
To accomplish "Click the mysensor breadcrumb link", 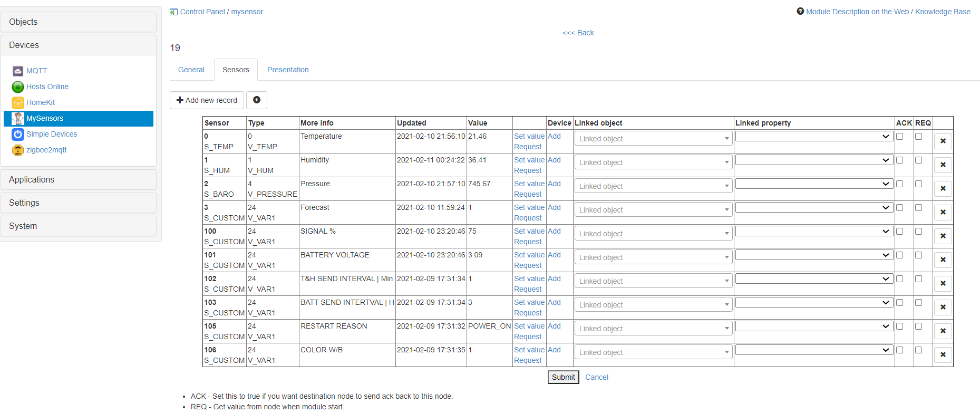I will click(247, 12).
